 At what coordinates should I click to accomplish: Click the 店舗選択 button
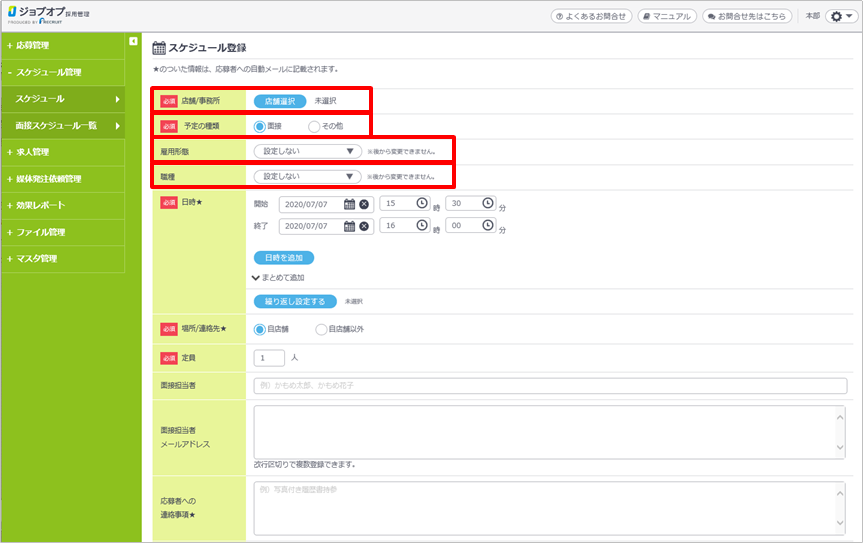pos(279,101)
